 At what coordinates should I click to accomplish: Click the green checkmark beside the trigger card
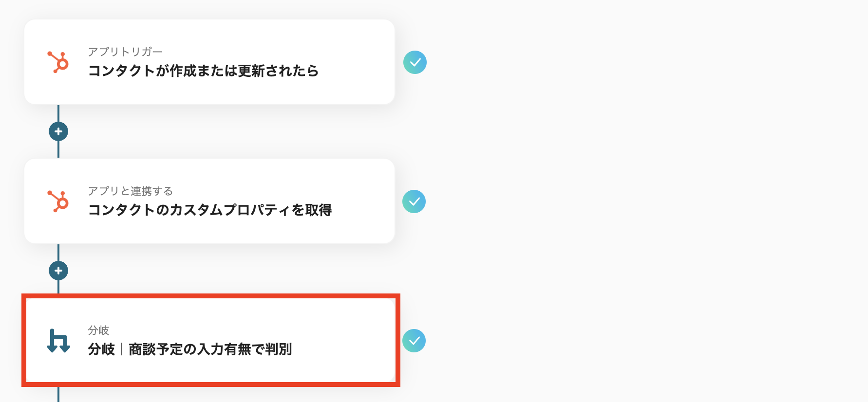coord(415,62)
